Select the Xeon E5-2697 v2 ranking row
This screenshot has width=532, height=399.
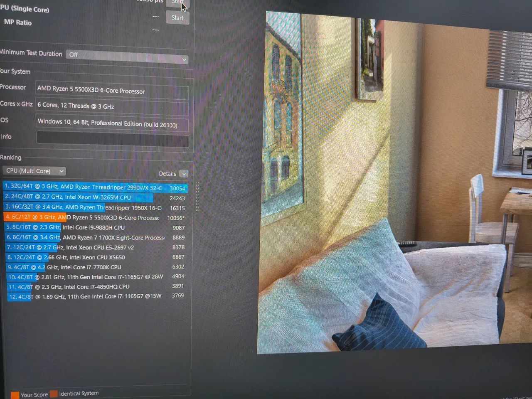[x=96, y=247]
